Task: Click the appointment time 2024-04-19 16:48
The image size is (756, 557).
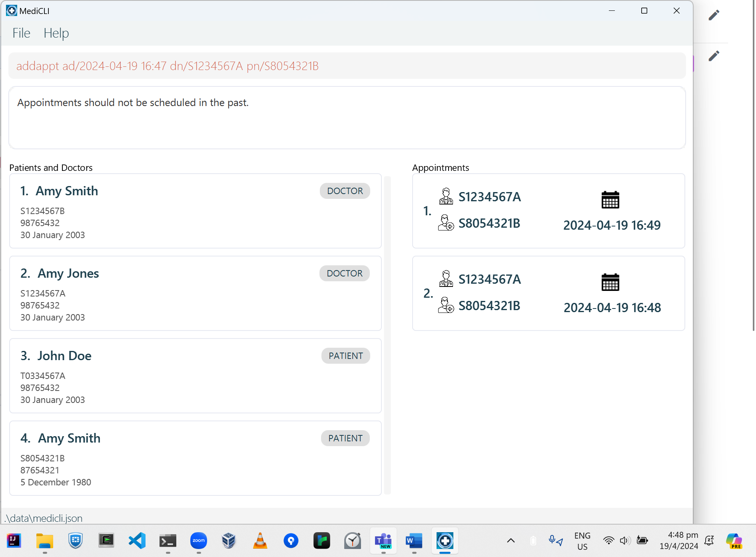Action: [612, 308]
